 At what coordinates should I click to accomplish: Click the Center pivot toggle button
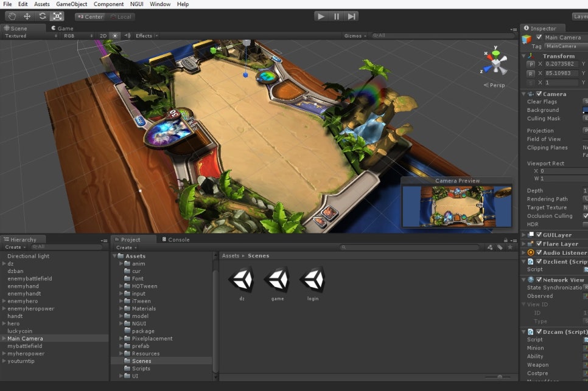click(90, 16)
